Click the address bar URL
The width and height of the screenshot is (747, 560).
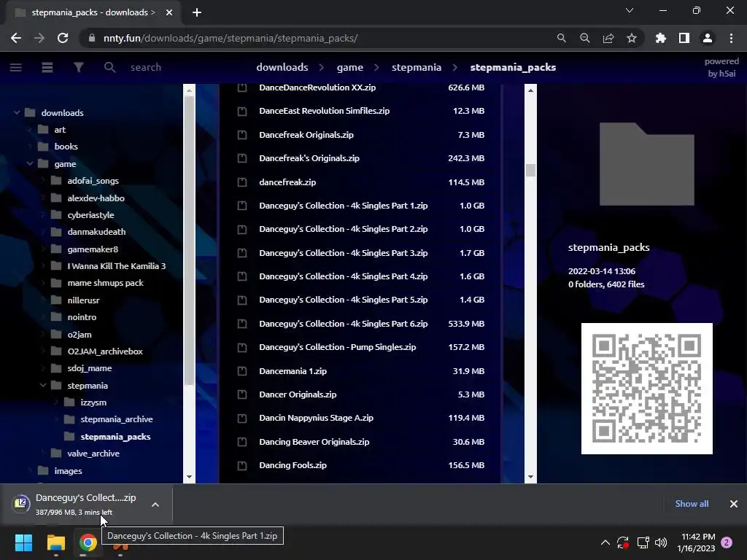coord(231,38)
